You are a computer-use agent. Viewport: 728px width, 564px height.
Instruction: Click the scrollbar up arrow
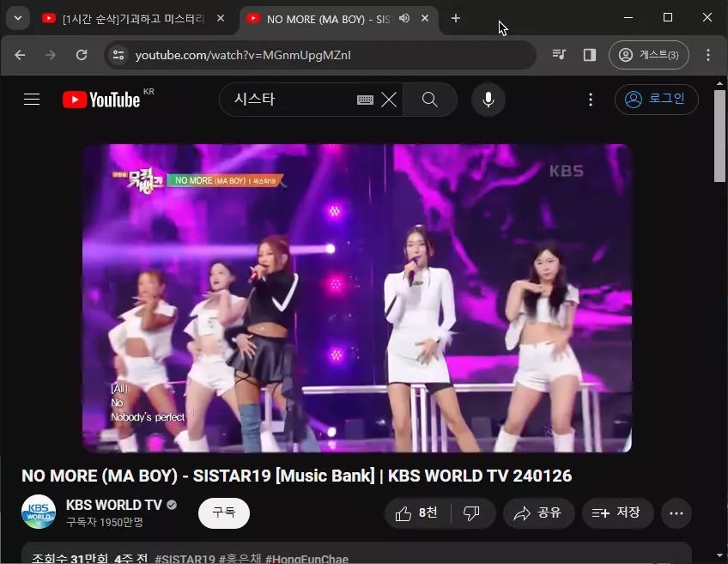pyautogui.click(x=719, y=83)
